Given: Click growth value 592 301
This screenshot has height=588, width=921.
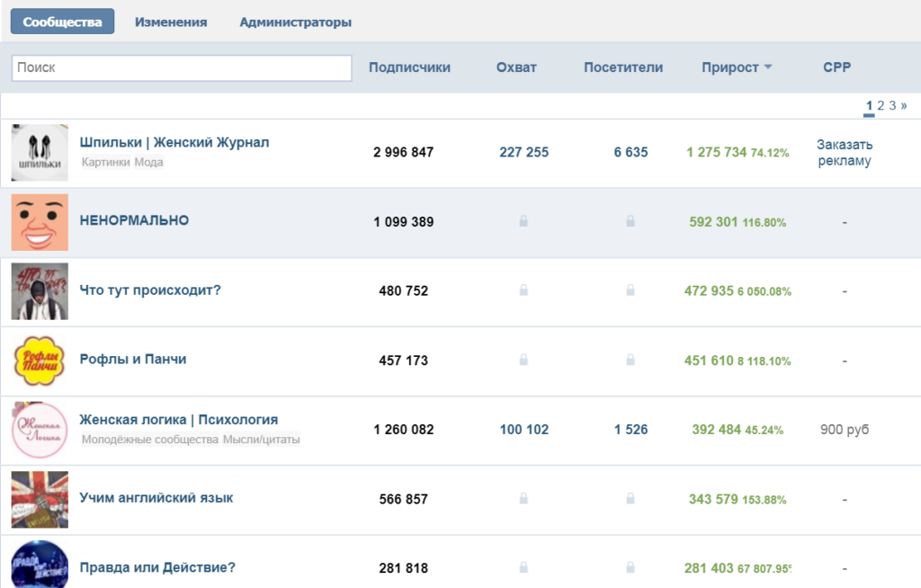Looking at the screenshot, I should tap(713, 222).
